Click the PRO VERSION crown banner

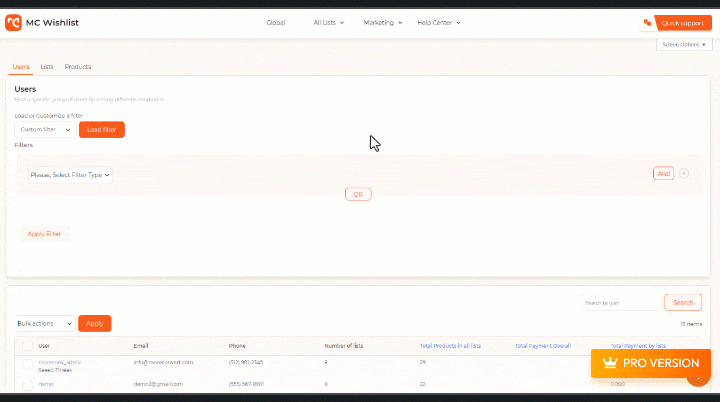(x=651, y=363)
